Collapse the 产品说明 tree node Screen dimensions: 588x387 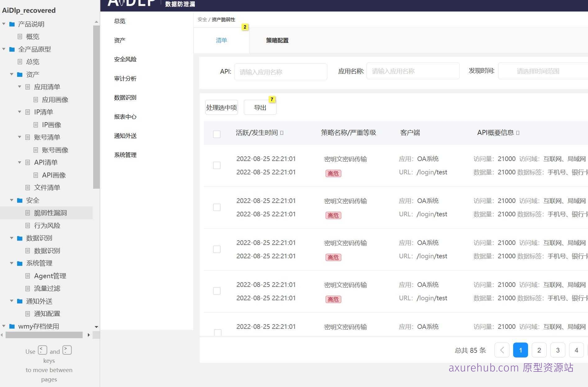tap(4, 24)
